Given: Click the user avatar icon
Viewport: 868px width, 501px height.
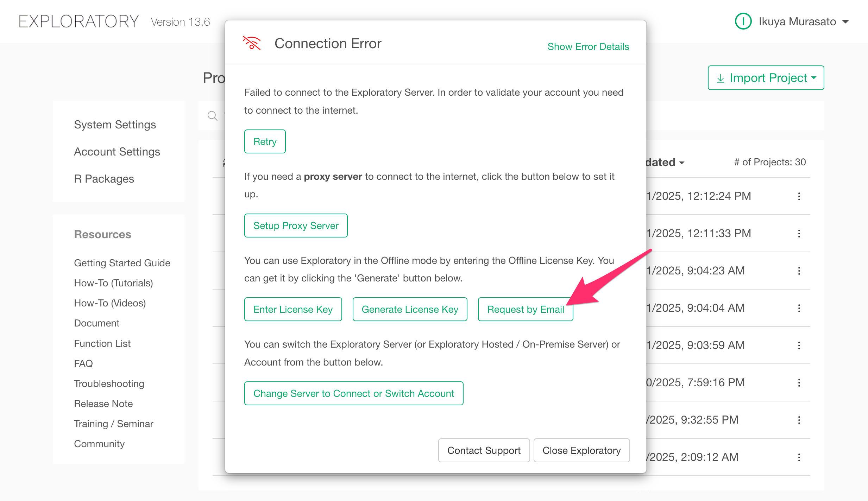Looking at the screenshot, I should (x=743, y=21).
